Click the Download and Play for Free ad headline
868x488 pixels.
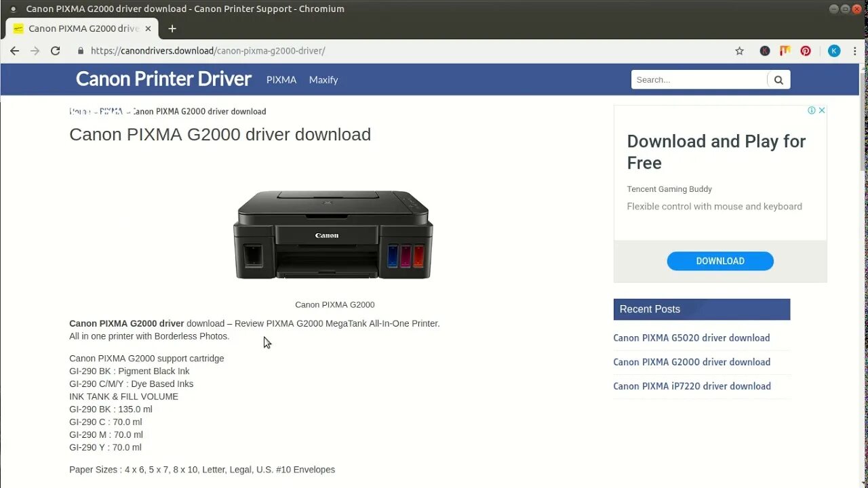coord(716,152)
